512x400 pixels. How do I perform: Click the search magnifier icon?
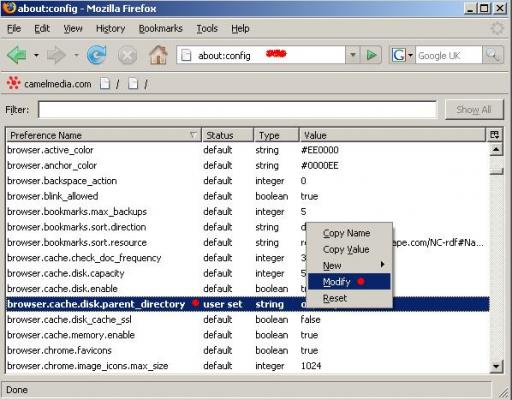[493, 55]
